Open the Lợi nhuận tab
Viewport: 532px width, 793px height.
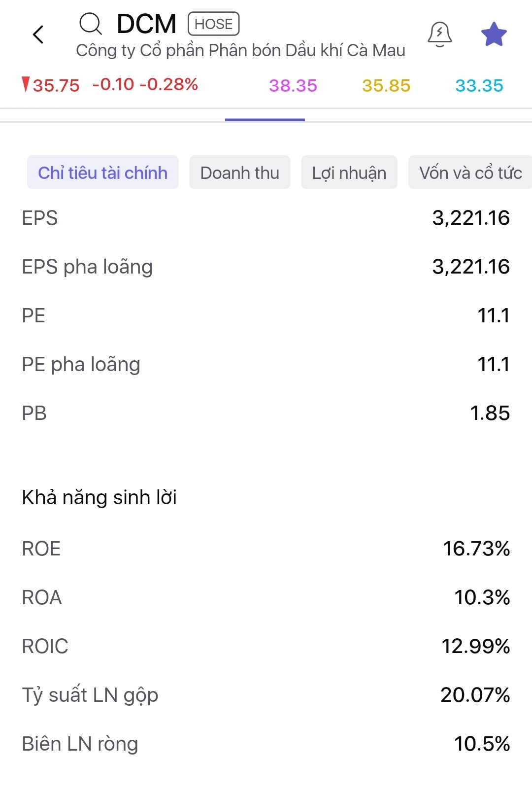tap(349, 172)
